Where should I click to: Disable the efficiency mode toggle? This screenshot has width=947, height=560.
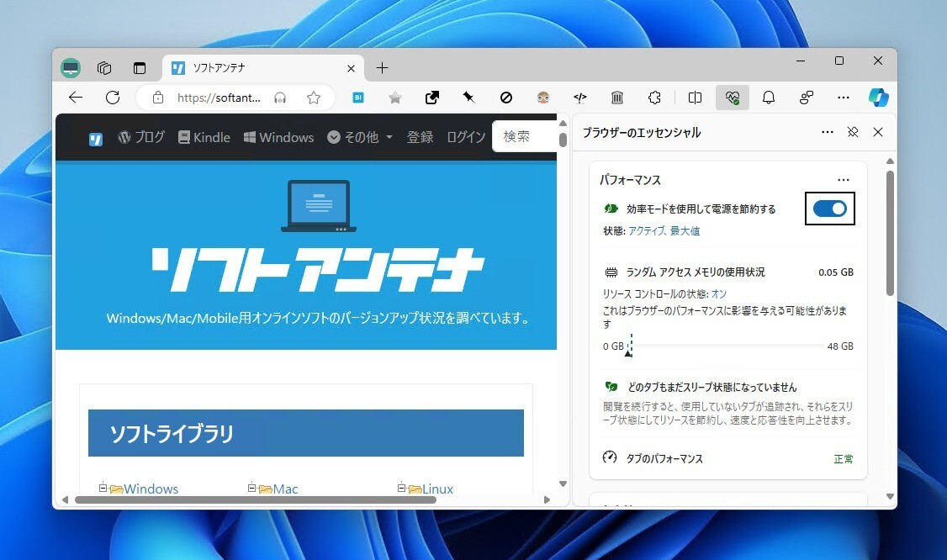[x=830, y=208]
